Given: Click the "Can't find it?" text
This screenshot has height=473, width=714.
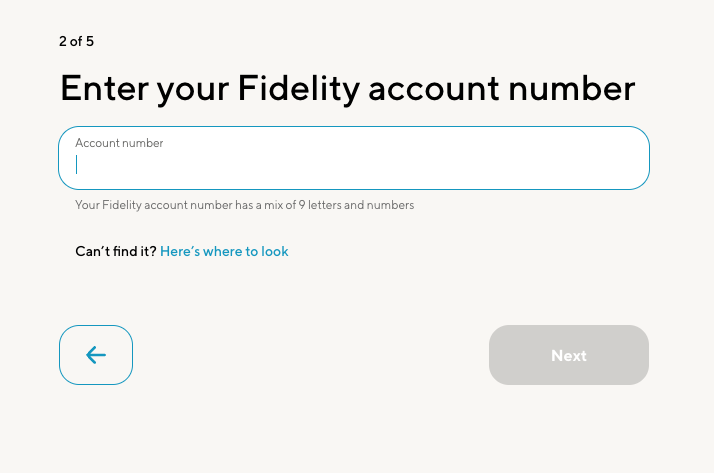Looking at the screenshot, I should tap(116, 251).
